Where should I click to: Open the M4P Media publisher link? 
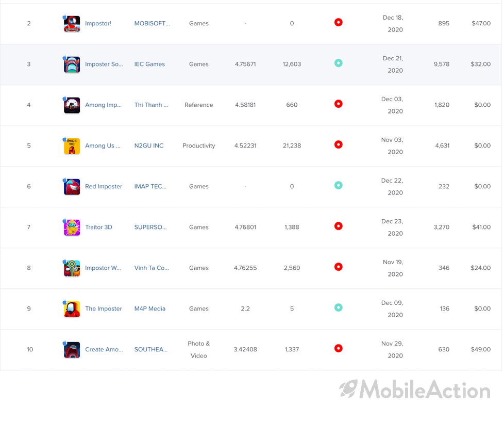(x=150, y=308)
